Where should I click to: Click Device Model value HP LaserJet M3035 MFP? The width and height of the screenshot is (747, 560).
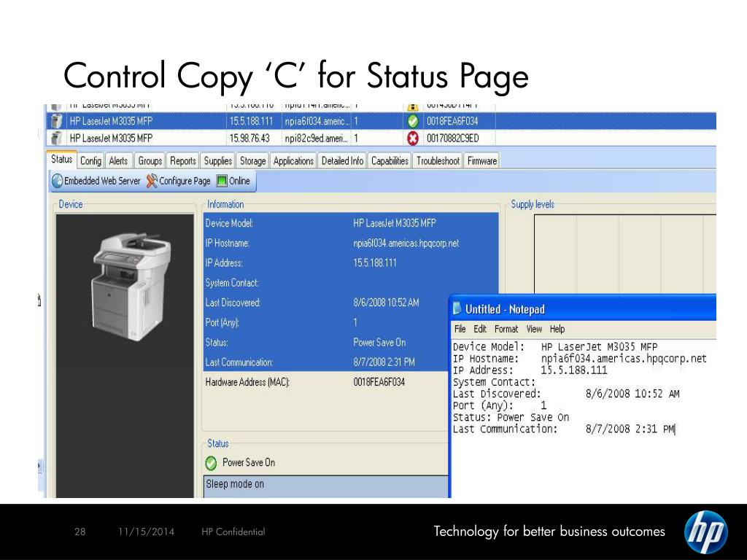[395, 223]
